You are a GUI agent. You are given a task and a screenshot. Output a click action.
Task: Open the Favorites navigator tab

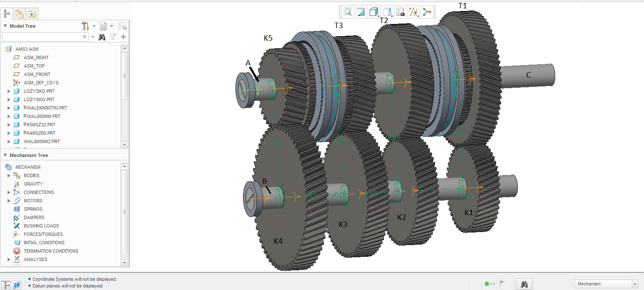[x=32, y=14]
